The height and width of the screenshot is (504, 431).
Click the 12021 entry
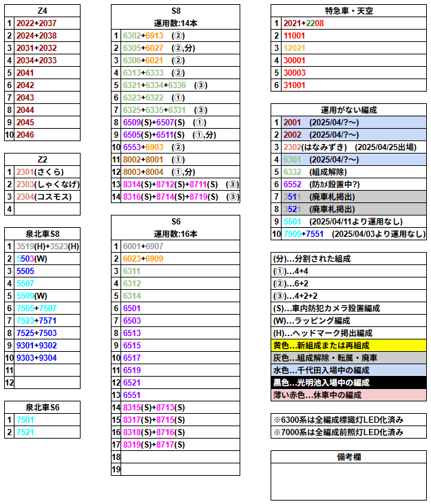tap(353, 48)
